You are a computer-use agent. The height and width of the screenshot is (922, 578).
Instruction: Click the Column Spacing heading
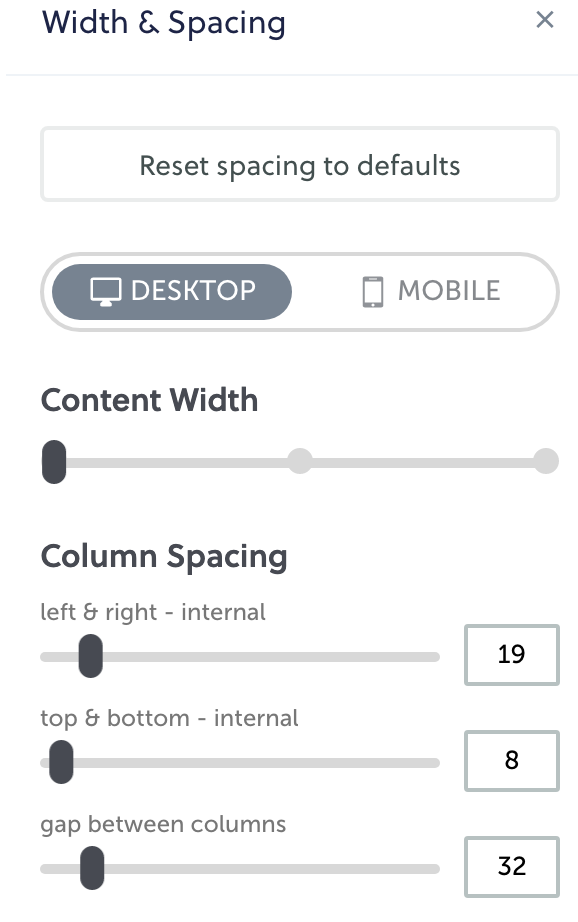coord(164,557)
